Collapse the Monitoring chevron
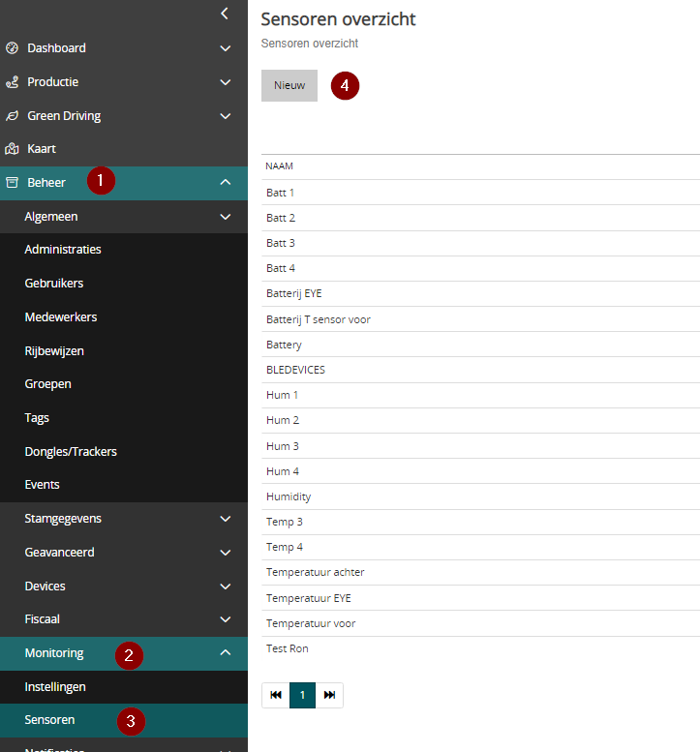This screenshot has width=700, height=752. tap(225, 652)
